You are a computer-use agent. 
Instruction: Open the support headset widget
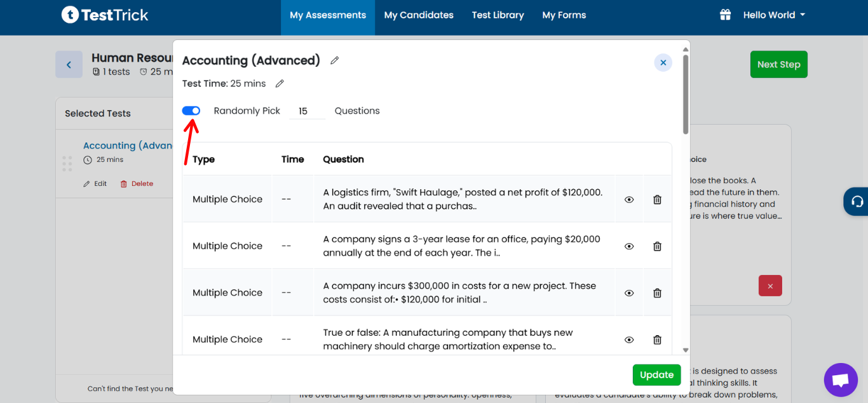pyautogui.click(x=856, y=202)
